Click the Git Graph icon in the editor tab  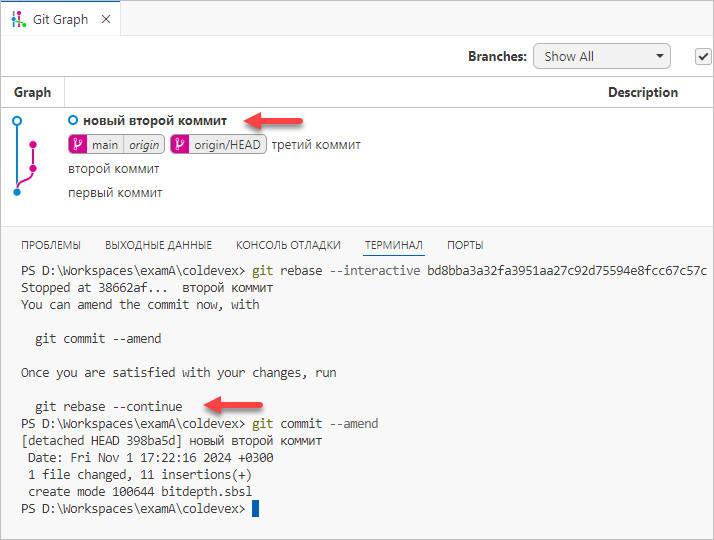tap(19, 19)
